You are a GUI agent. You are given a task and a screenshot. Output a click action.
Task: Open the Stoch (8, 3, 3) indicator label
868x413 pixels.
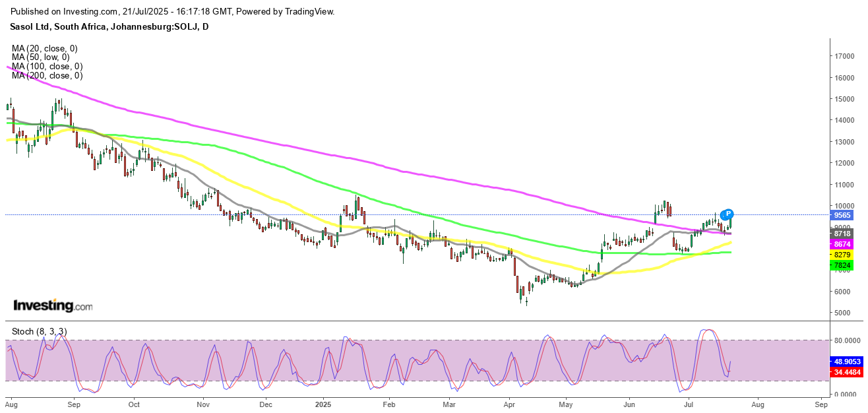coord(39,331)
